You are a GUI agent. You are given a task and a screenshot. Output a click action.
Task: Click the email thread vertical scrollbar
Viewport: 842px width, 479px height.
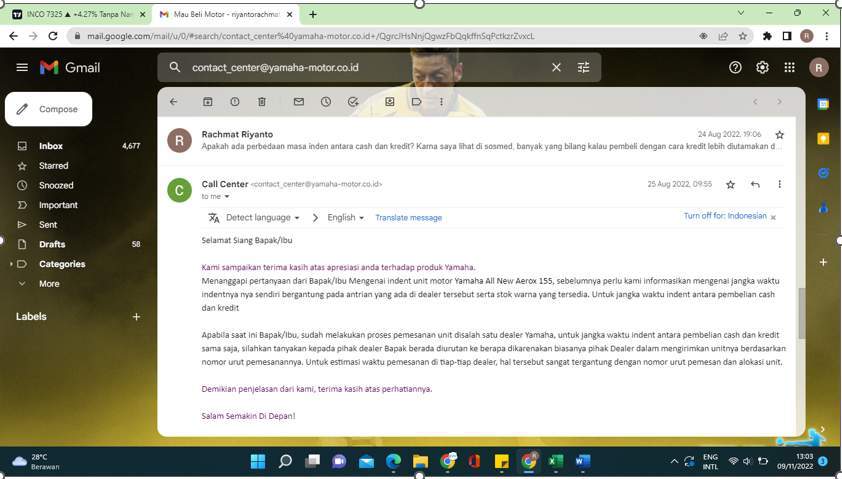802,313
